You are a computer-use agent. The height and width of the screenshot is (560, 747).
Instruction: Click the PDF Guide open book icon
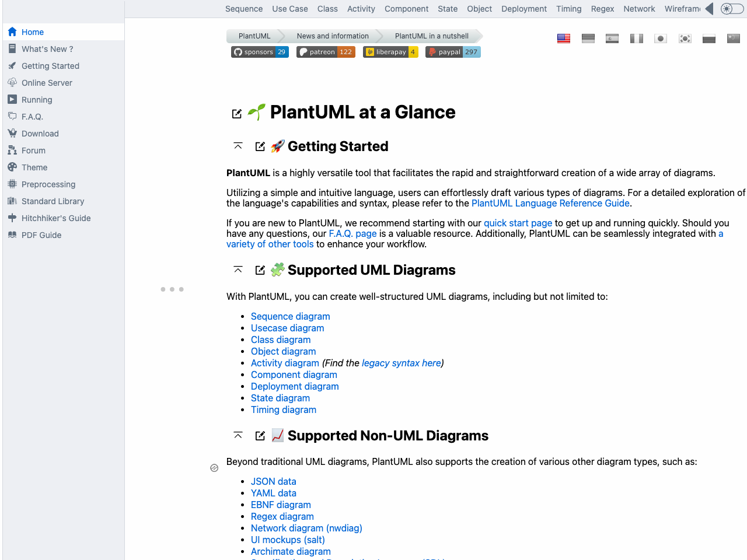tap(12, 235)
